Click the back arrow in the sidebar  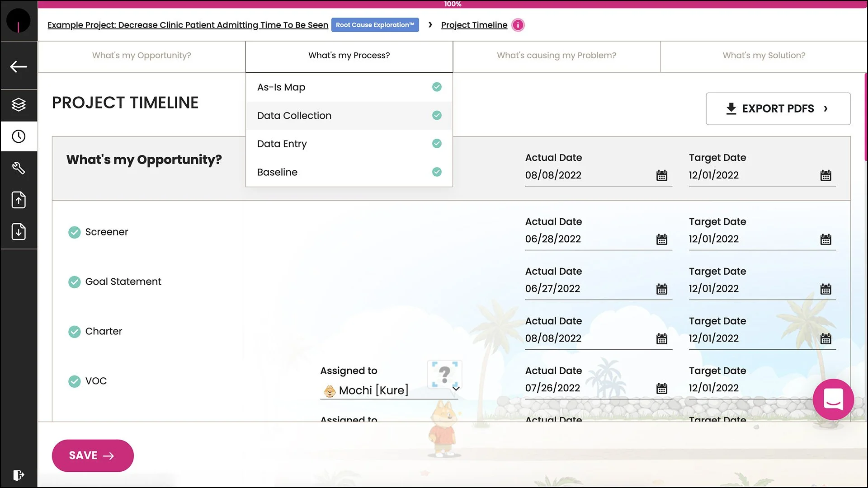click(19, 66)
